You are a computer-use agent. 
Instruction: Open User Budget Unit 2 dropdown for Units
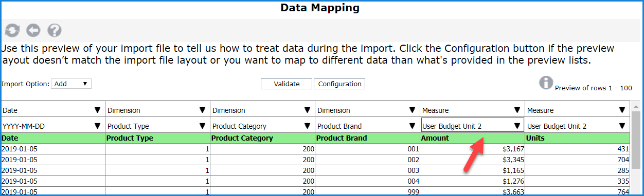tap(576, 126)
